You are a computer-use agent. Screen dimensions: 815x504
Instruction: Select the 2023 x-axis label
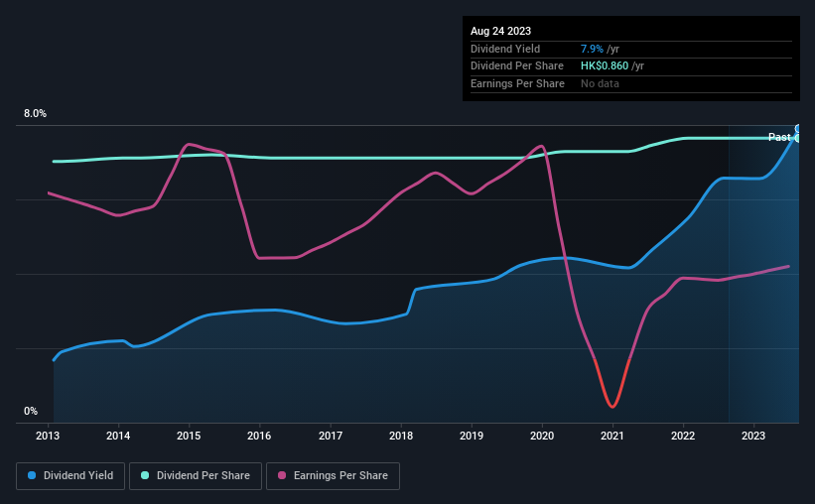(753, 435)
